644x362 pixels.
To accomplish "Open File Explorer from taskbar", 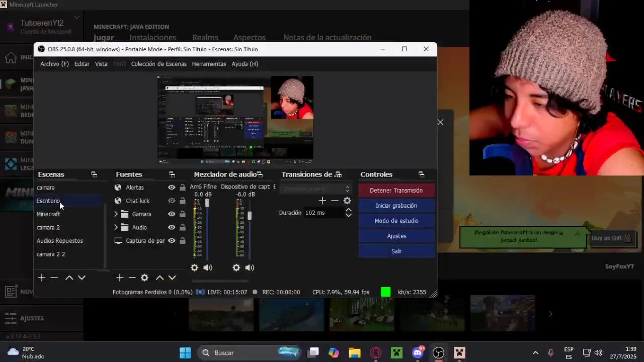I will [355, 353].
